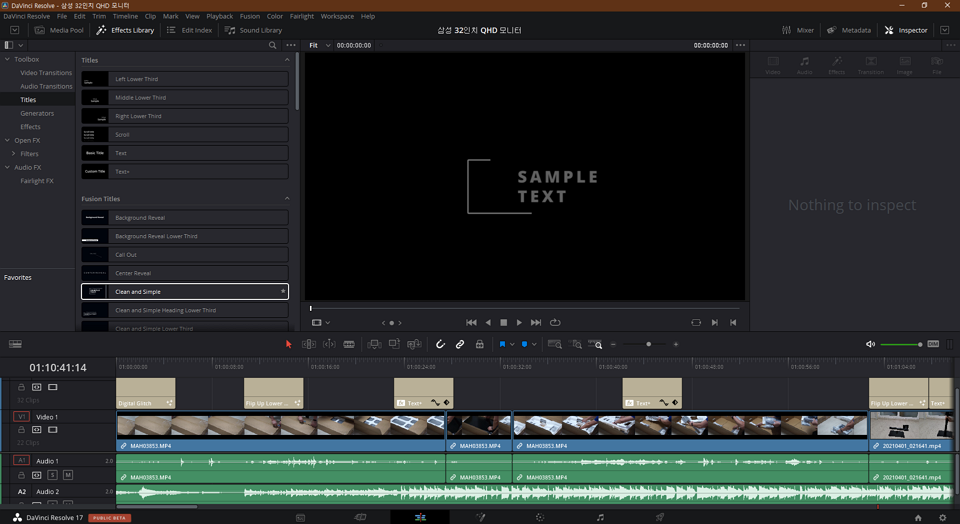Adjust the green monitor volume slider

(x=901, y=344)
